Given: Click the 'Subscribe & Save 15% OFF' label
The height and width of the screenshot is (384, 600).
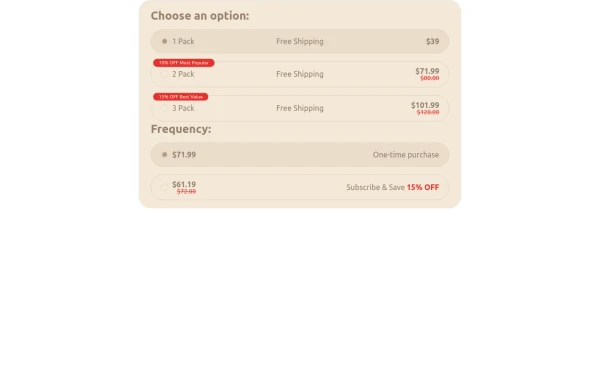Looking at the screenshot, I should coord(393,187).
